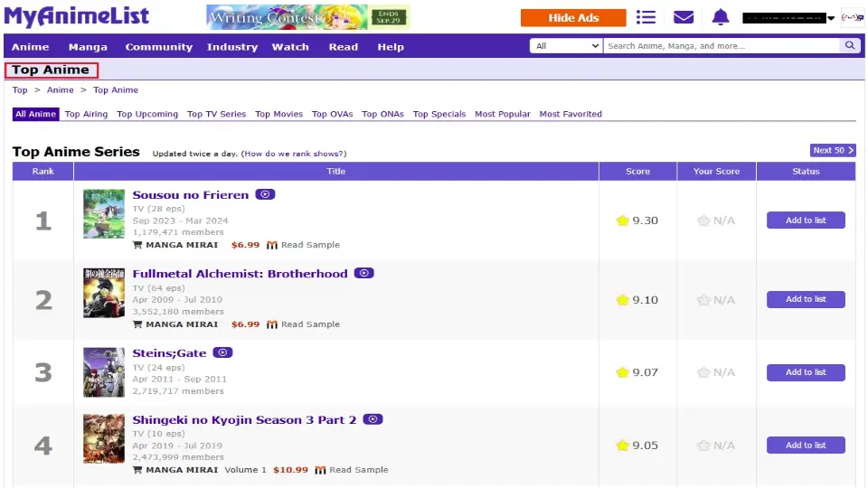Click the Top breadcrumb link
The image size is (868, 488).
(20, 89)
